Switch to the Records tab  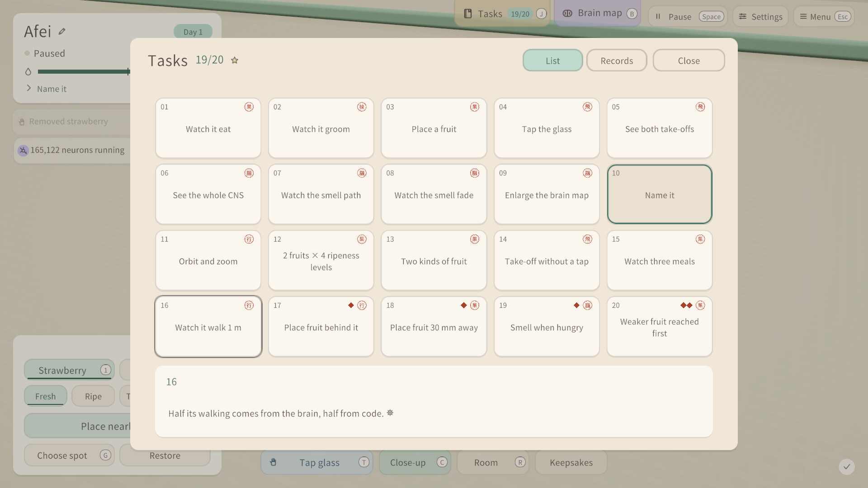click(617, 61)
